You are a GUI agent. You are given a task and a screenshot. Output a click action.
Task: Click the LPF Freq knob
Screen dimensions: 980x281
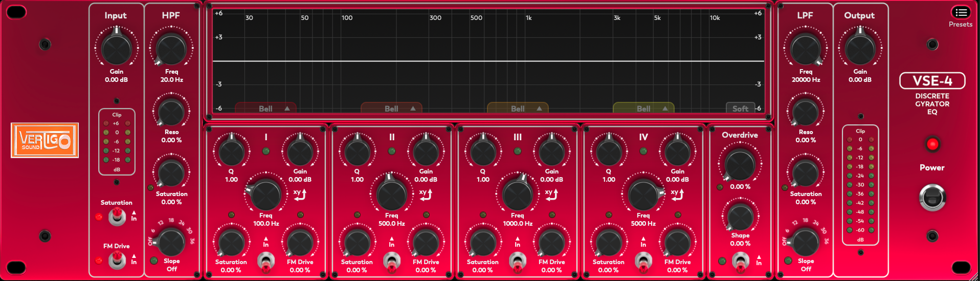click(x=806, y=49)
